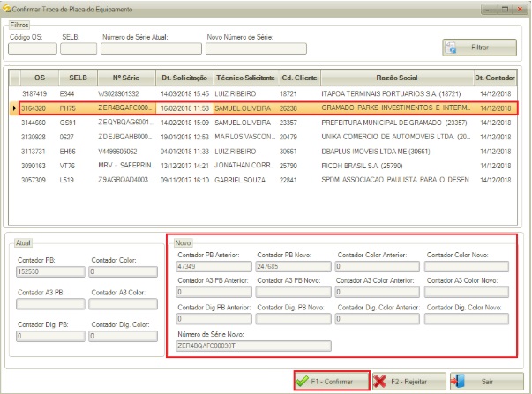This screenshot has height=394, width=532.
Task: Select row with OS 3057309
Action: [x=262, y=180]
